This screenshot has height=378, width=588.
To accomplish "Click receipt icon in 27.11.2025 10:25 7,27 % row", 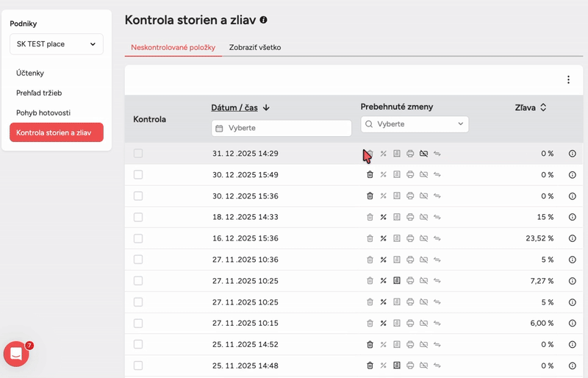I will 397,281.
